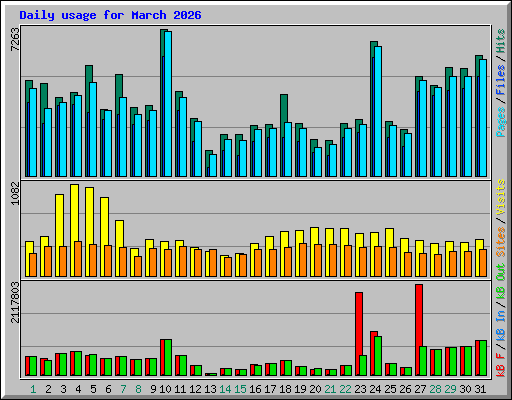Select day "11" on the x-axis
Image resolution: width=512 pixels, height=400 pixels.
coord(180,389)
